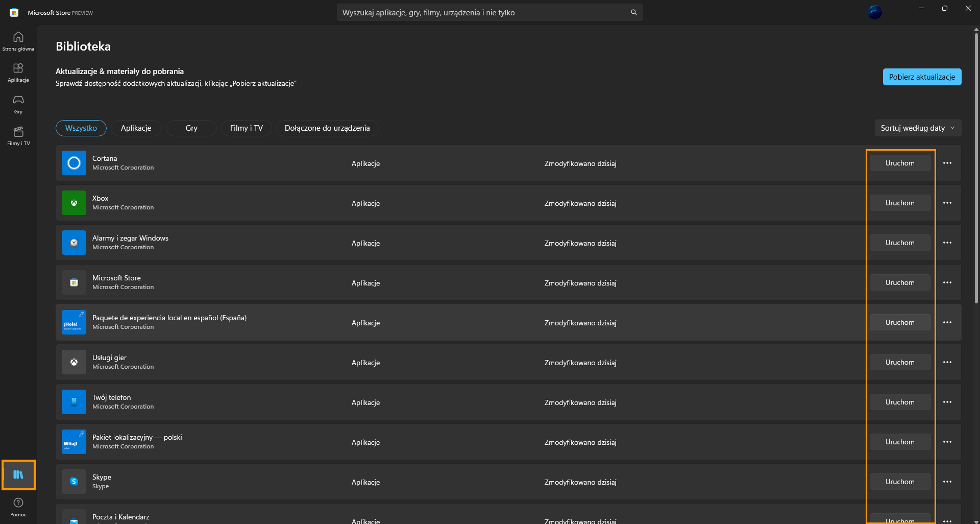Select Dołączone do urządzenia filter
Image resolution: width=980 pixels, height=524 pixels.
point(327,128)
